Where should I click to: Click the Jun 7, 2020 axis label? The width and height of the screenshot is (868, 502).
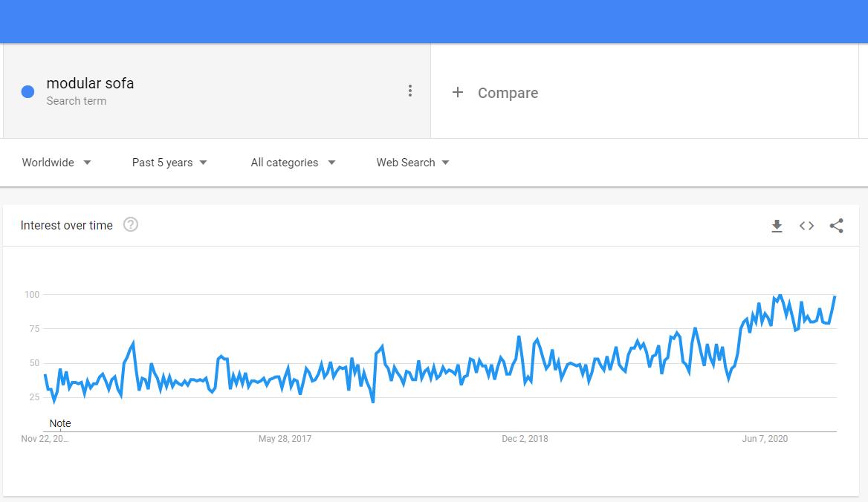tap(765, 439)
